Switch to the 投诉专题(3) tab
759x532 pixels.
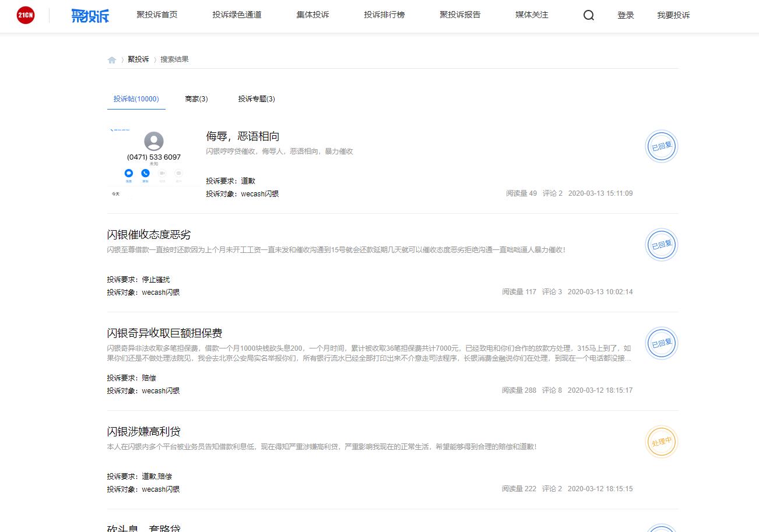tap(256, 99)
